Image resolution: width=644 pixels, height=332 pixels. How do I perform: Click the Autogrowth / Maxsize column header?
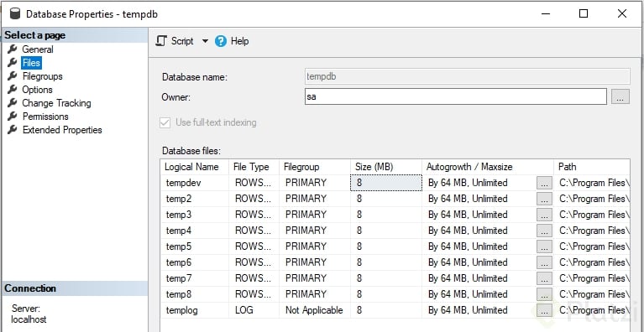488,167
